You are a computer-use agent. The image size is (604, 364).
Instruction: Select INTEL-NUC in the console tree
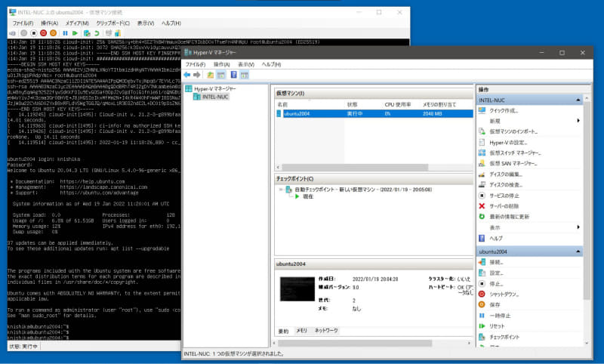coord(215,97)
